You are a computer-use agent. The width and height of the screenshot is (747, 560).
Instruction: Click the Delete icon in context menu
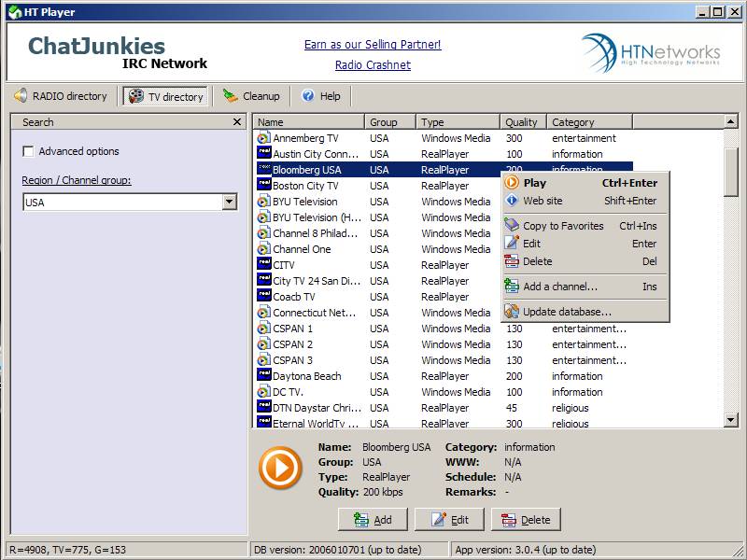click(512, 261)
